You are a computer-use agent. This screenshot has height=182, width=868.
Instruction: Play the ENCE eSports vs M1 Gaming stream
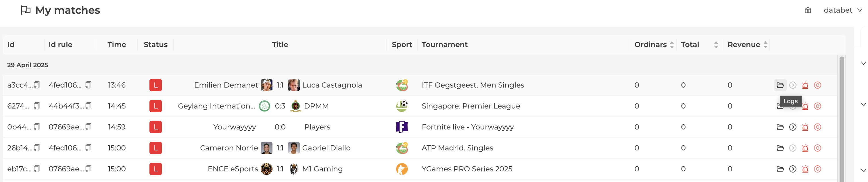point(792,169)
